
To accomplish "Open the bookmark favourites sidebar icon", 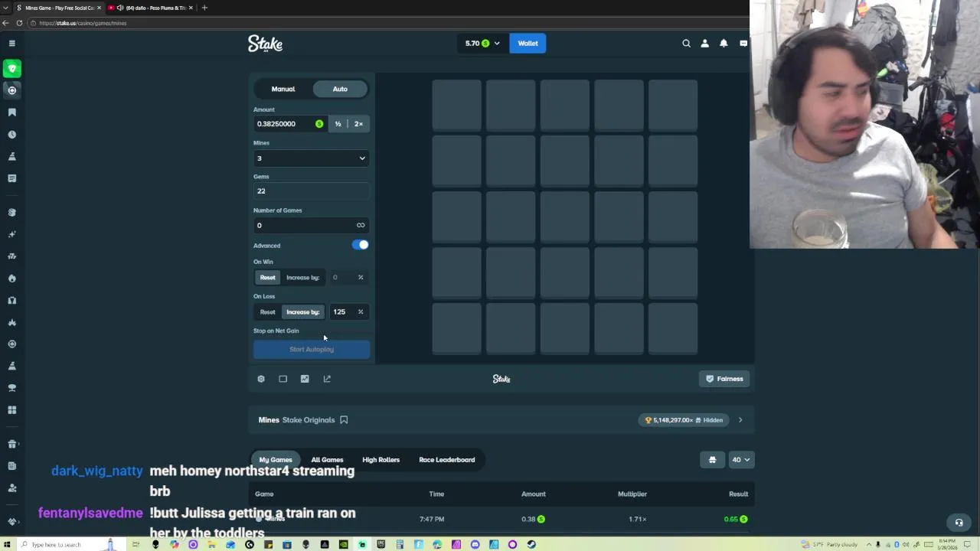I will click(x=11, y=112).
